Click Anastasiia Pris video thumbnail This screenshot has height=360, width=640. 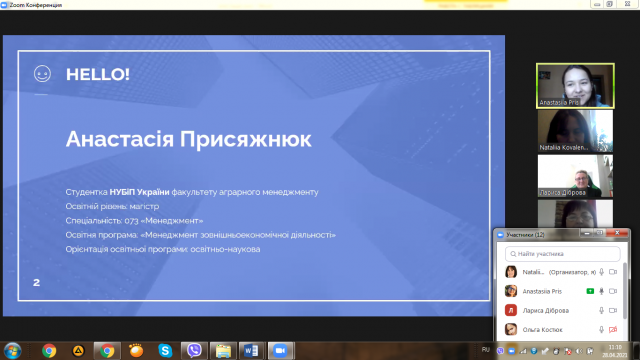coord(575,86)
